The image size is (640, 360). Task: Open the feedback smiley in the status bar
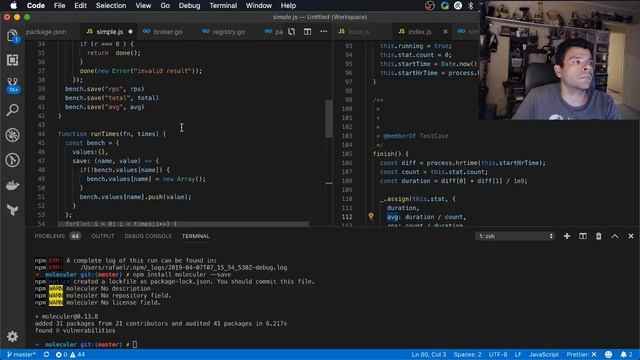[x=609, y=354]
